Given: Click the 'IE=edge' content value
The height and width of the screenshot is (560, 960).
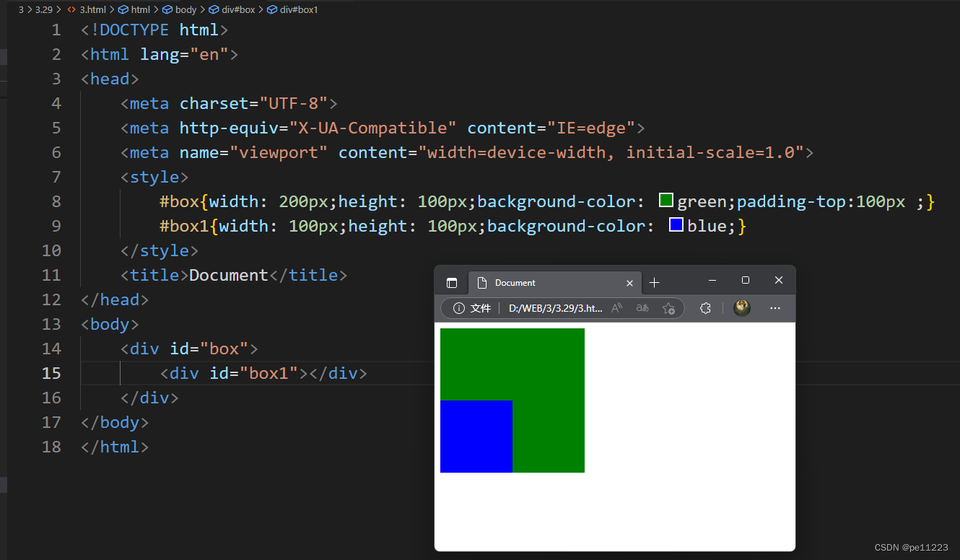Looking at the screenshot, I should click(x=590, y=128).
